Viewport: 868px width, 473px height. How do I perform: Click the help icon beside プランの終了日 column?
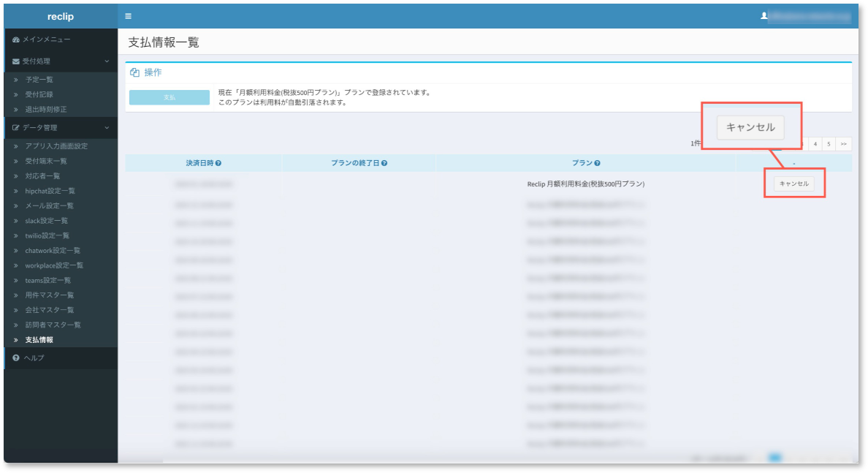click(385, 163)
